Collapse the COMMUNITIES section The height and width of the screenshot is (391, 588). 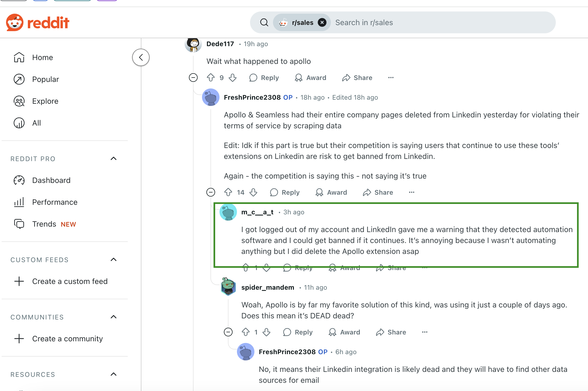113,317
